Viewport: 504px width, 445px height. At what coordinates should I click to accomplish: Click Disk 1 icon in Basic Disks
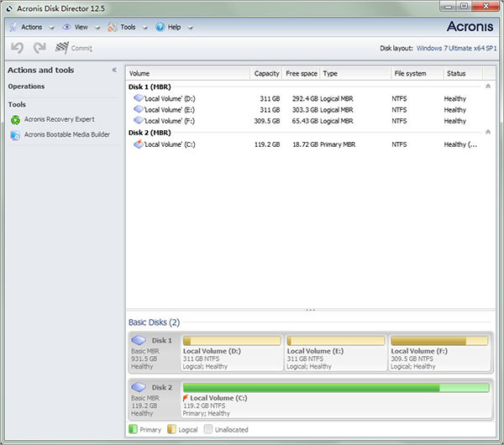(139, 340)
